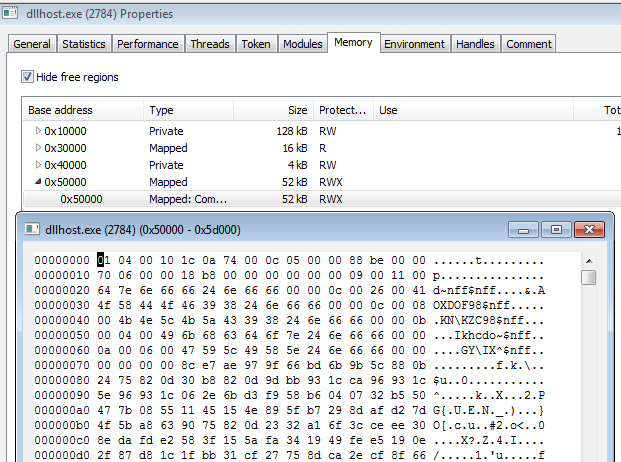The height and width of the screenshot is (462, 621).
Task: Close the memory editor window
Action: click(587, 229)
